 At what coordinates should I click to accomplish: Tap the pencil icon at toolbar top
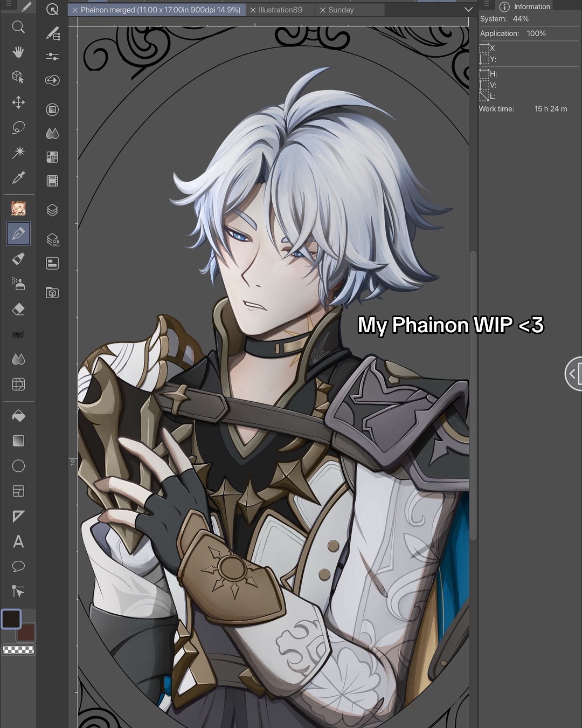[26, 6]
